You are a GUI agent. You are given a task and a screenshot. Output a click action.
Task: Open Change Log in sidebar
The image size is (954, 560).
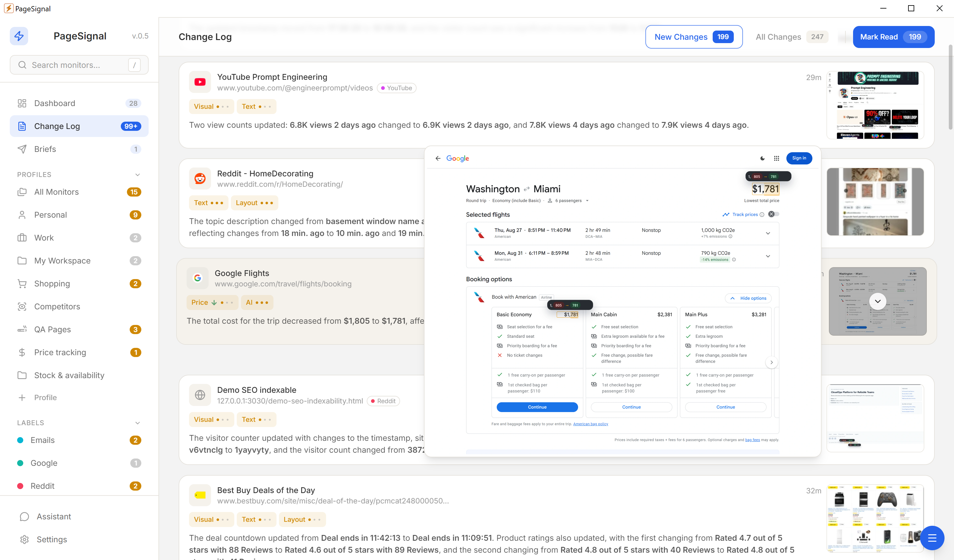(79, 126)
